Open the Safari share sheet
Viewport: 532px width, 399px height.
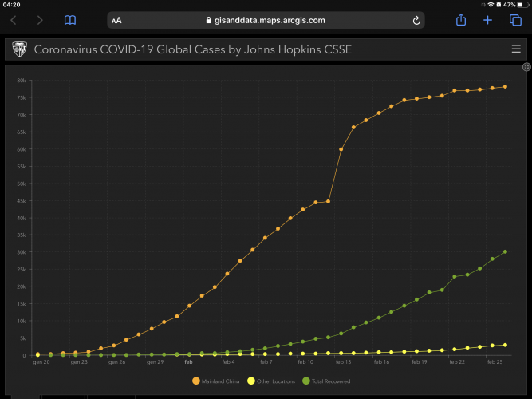click(460, 20)
